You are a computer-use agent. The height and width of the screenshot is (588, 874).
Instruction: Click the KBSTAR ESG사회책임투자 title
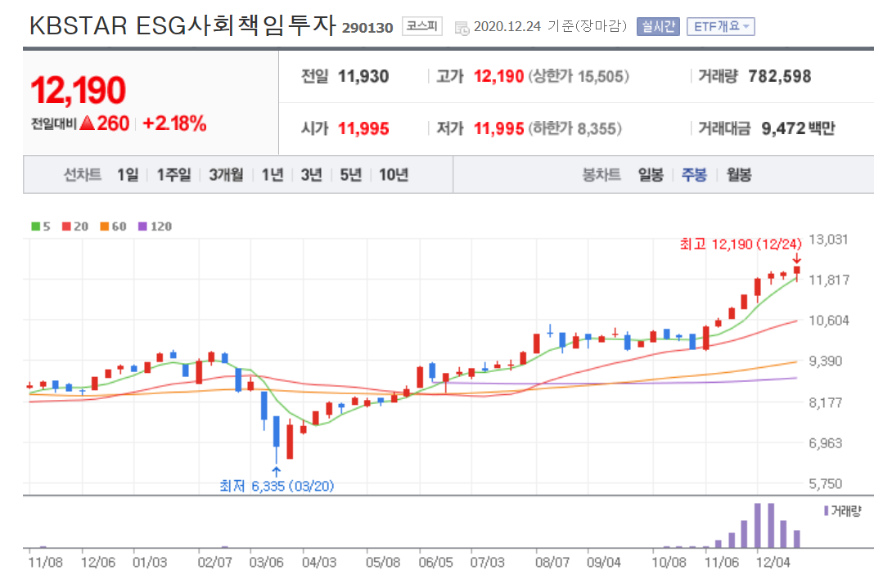(182, 25)
